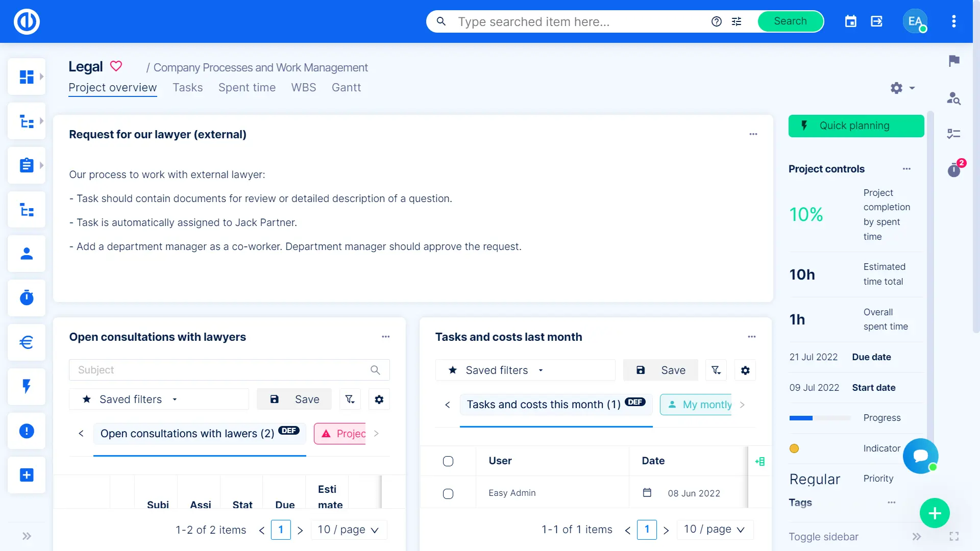This screenshot has width=980, height=551.
Task: Click the Progress bar in Project controls
Action: [x=820, y=418]
